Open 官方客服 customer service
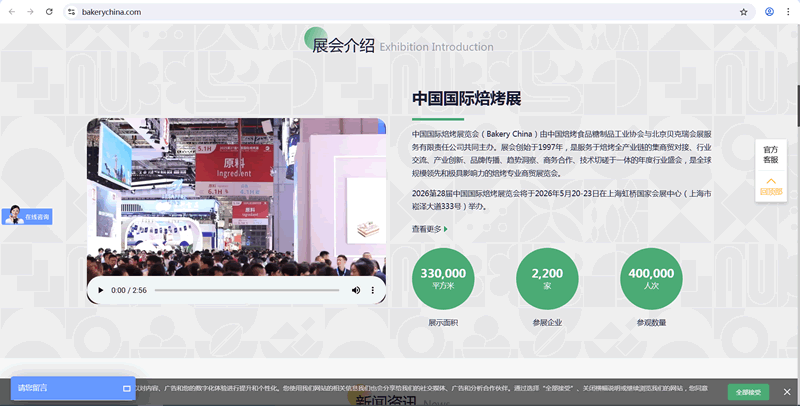Screen dimensions: 800x406 [770, 154]
